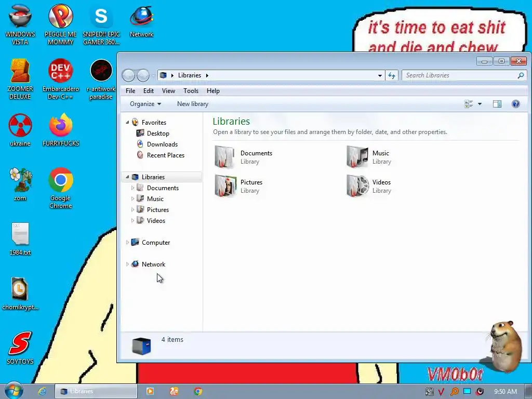Select WINDOWS VISTA desktop icon
Screen dimensions: 532x399
click(x=20, y=24)
